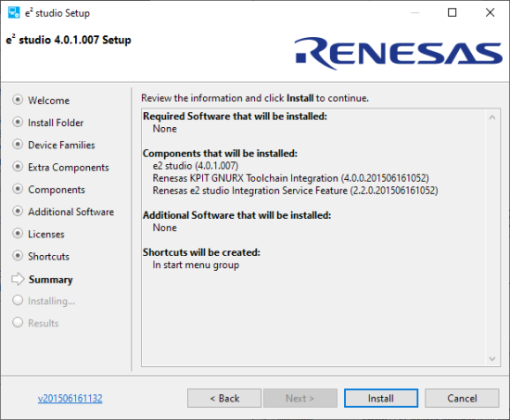
Task: Click the Components step label in sidebar
Action: (x=57, y=190)
